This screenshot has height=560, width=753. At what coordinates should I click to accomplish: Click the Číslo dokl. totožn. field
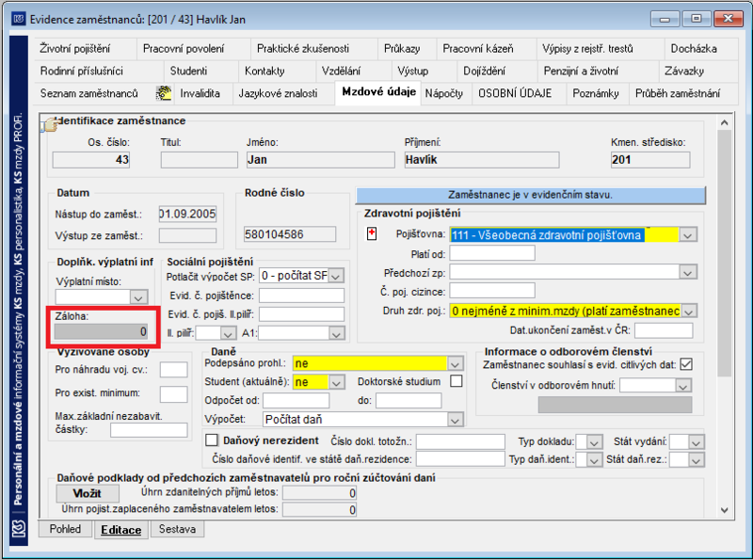[x=460, y=441]
